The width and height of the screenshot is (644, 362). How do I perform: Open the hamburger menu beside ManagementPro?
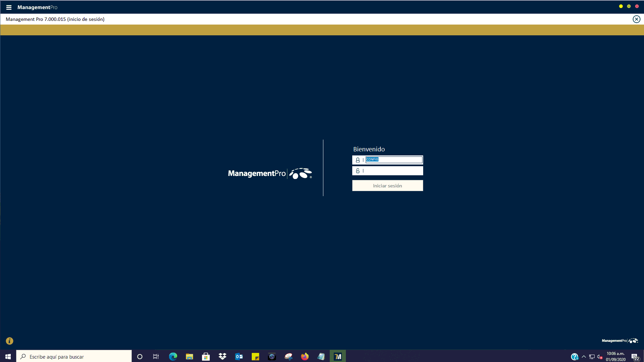point(9,7)
